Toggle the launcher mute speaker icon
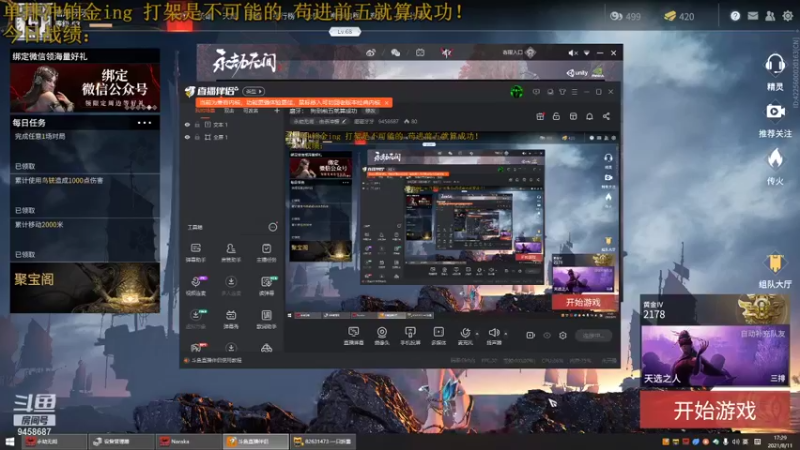 [572, 53]
